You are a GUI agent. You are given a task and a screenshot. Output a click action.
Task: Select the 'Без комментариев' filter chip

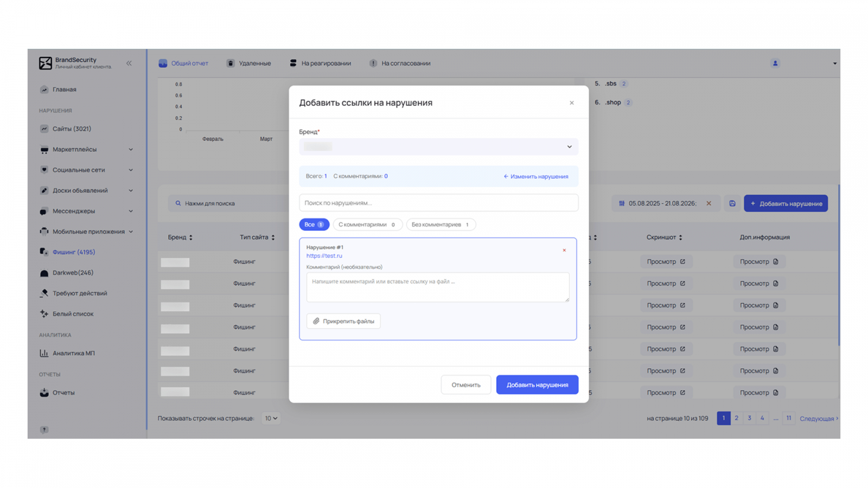441,224
